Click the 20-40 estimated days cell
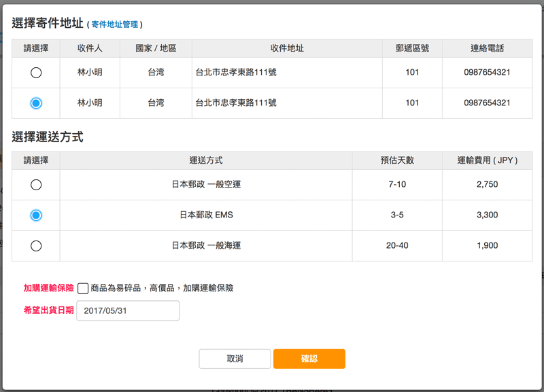544x392 pixels. coord(397,246)
